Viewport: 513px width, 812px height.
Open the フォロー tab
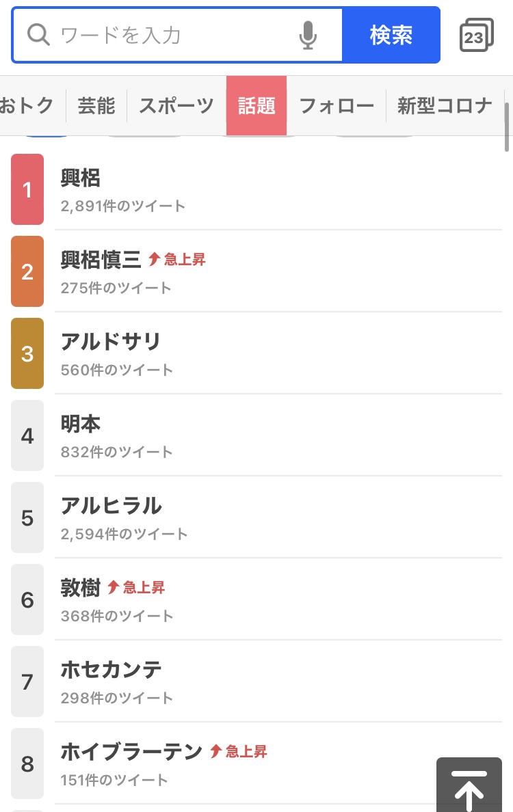337,106
